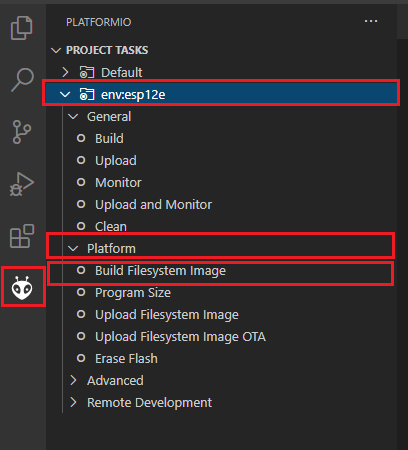Run the Erase Flash task
408x450 pixels.
126,359
